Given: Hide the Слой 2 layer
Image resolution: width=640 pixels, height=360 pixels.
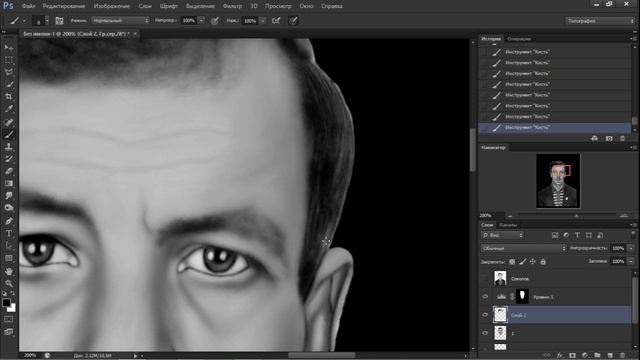Looking at the screenshot, I should (485, 315).
